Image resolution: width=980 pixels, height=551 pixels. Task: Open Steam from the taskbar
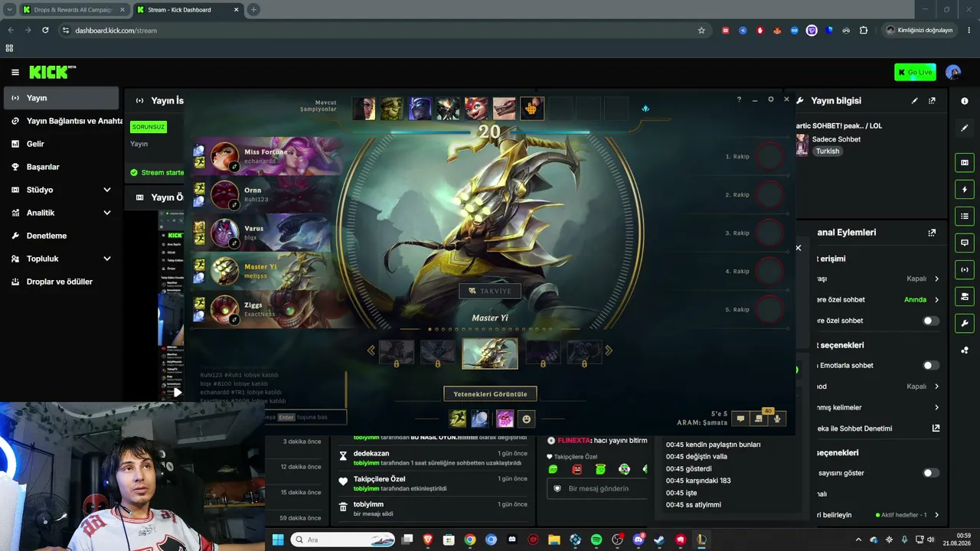(659, 540)
